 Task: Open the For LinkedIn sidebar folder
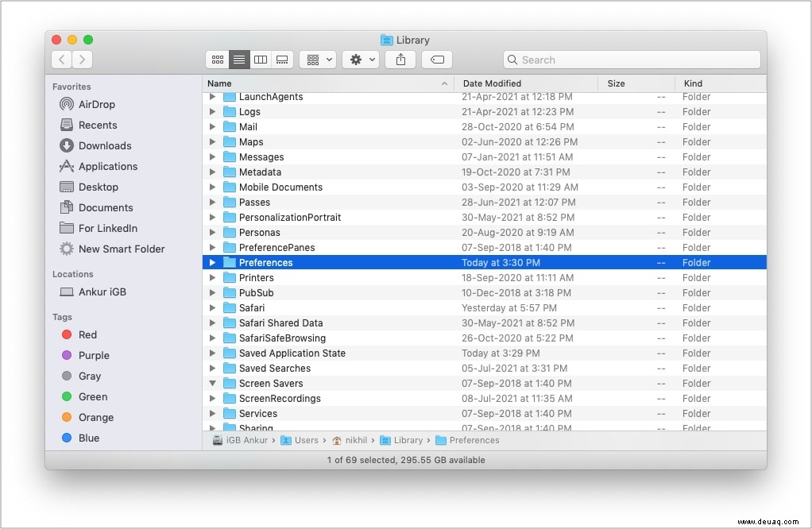tap(99, 229)
